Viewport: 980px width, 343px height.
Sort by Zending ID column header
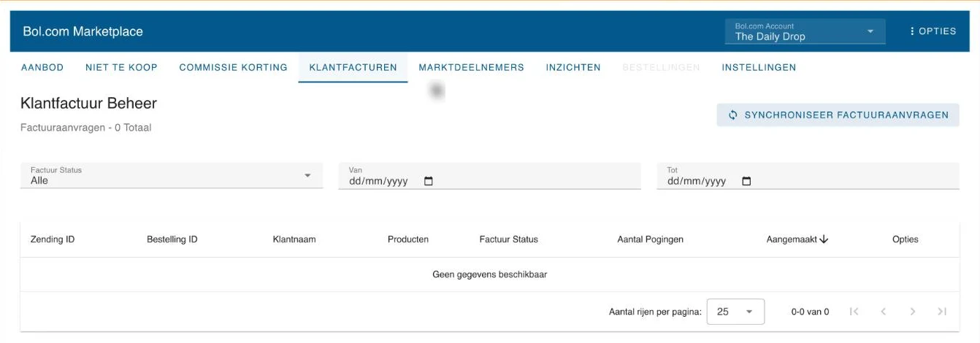point(53,239)
